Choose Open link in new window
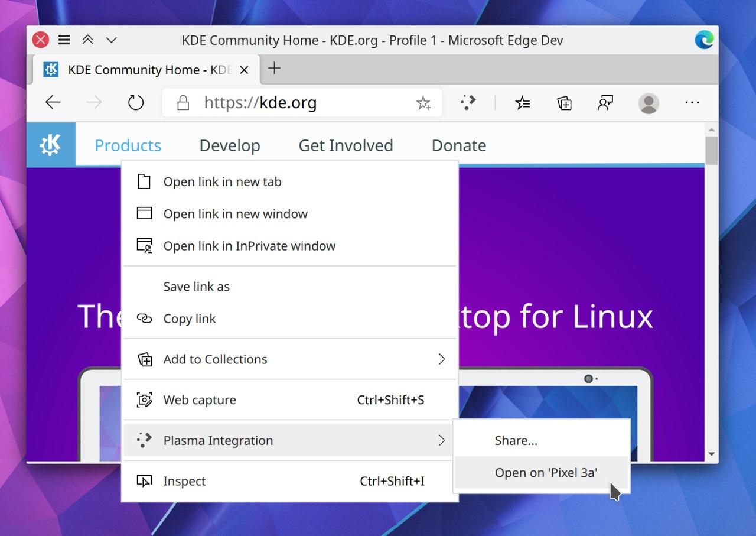This screenshot has height=536, width=756. [290, 214]
